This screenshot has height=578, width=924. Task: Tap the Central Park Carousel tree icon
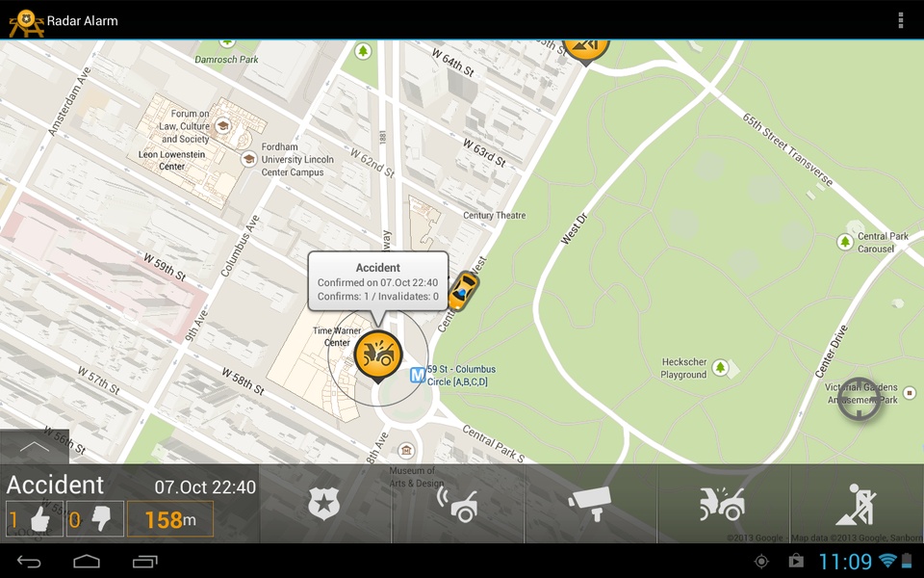[x=845, y=241]
